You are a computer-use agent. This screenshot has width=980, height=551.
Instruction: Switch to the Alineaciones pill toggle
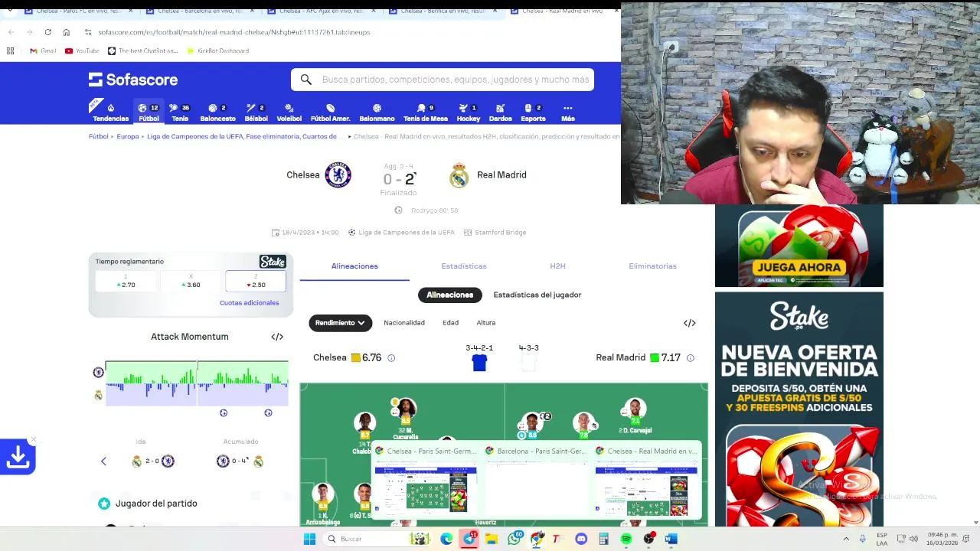[x=449, y=295]
